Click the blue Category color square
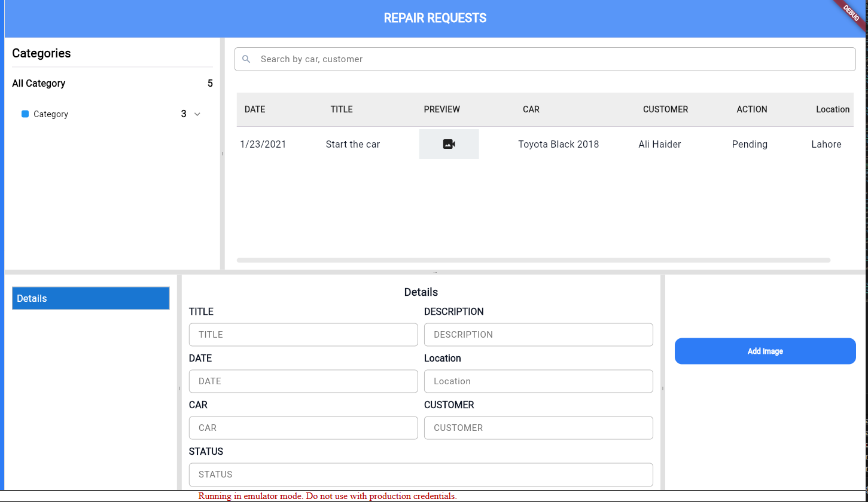Image resolution: width=868 pixels, height=502 pixels. pos(25,114)
